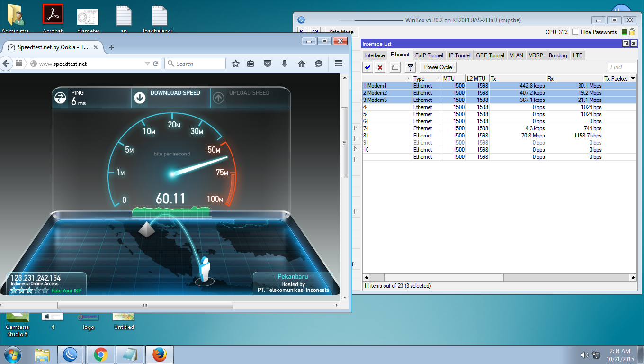The image size is (644, 364).
Task: Click the Interface List horizontal scrollbar track
Action: click(500, 277)
